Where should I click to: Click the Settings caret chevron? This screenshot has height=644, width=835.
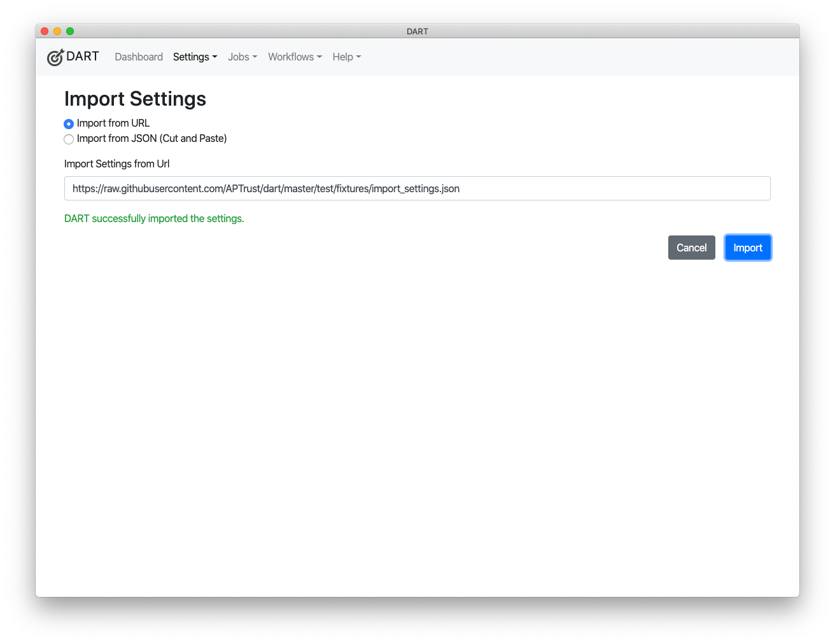click(x=214, y=58)
